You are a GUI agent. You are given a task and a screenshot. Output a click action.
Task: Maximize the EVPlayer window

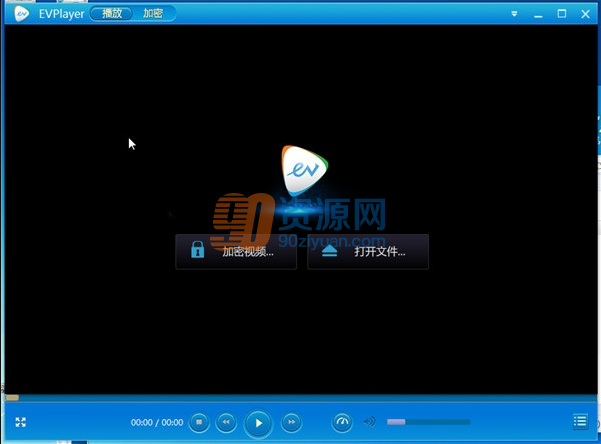coord(562,14)
